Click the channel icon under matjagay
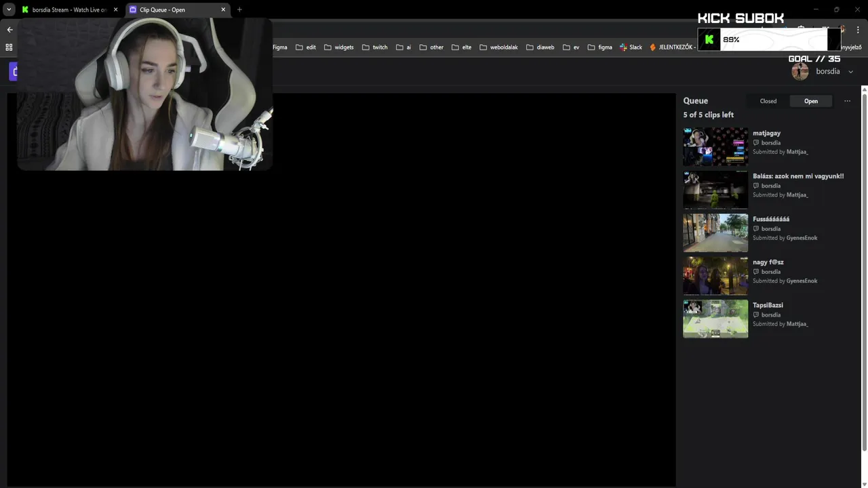Viewport: 868px width, 488px height. [x=756, y=143]
